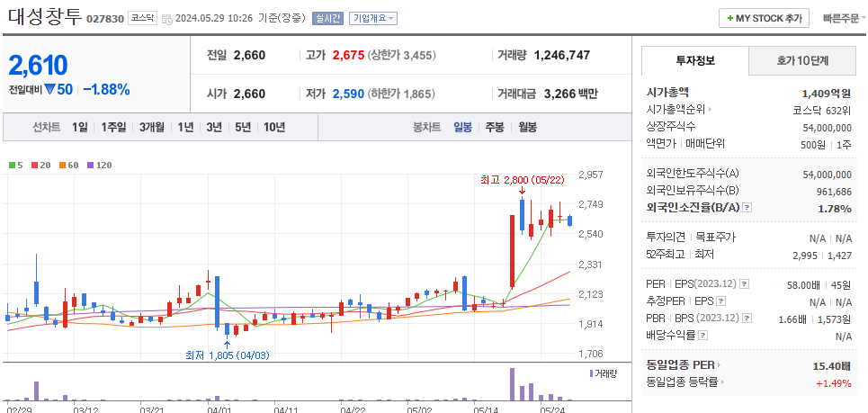Image resolution: width=868 pixels, height=413 pixels.
Task: Click the 52주최고 최저 values 2,995 1,427
Action: (822, 256)
